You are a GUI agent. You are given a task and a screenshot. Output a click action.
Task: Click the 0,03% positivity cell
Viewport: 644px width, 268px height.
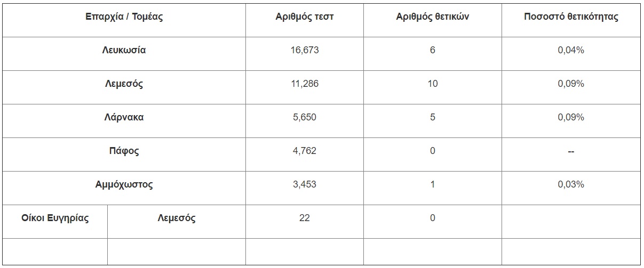coord(571,185)
